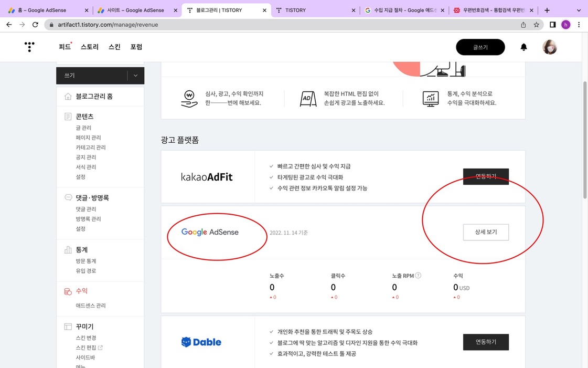Open the Chrome profile 'h' icon
Viewport: 588px width, 368px height.
[565, 25]
